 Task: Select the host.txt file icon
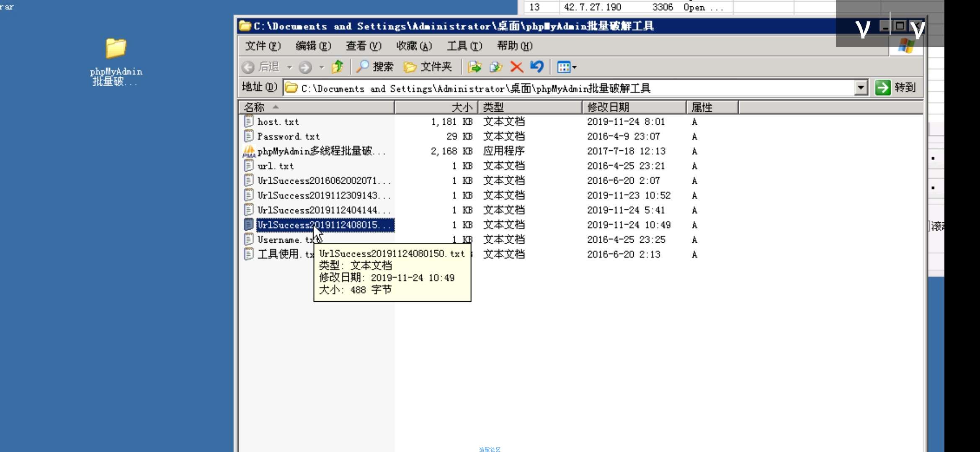[x=249, y=121]
